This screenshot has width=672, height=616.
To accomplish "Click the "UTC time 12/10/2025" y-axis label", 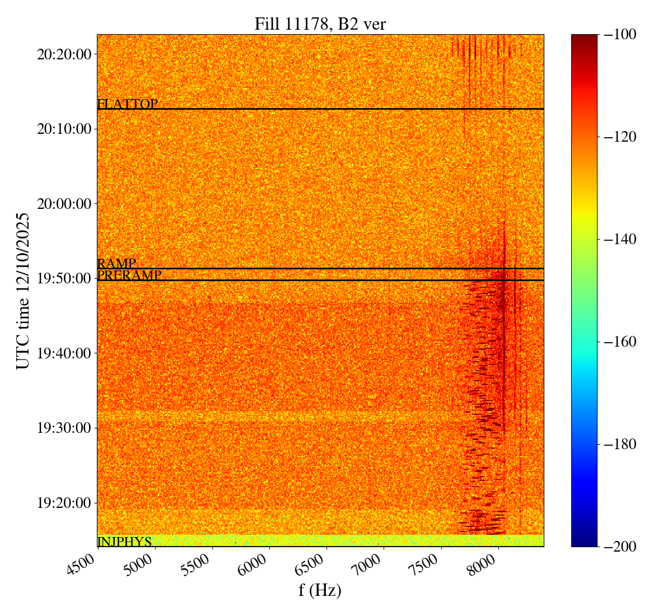I will 23,291.
